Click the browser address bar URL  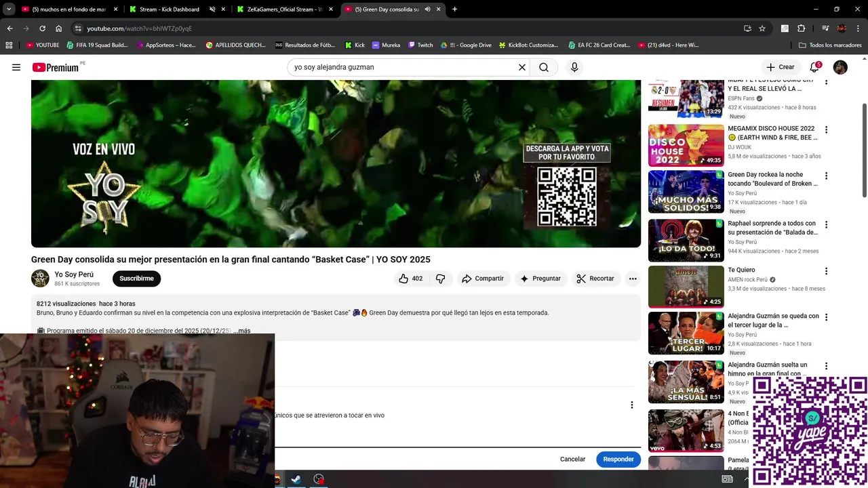[x=139, y=28]
